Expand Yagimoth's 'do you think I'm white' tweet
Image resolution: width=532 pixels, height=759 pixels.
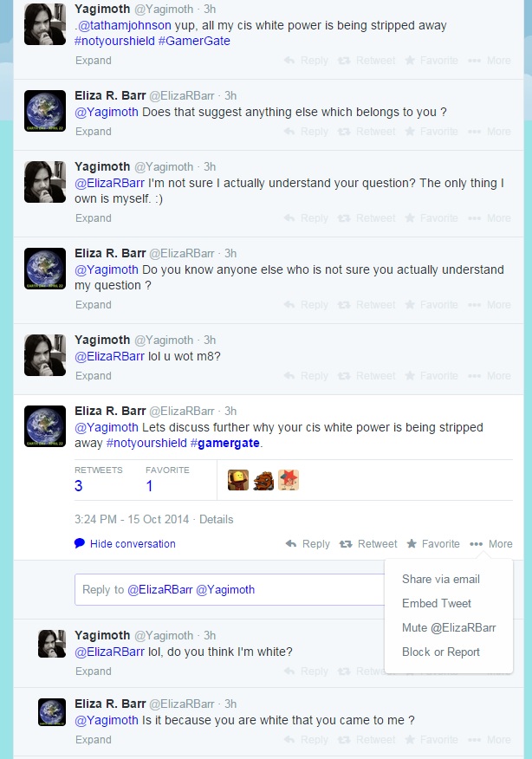pos(94,671)
